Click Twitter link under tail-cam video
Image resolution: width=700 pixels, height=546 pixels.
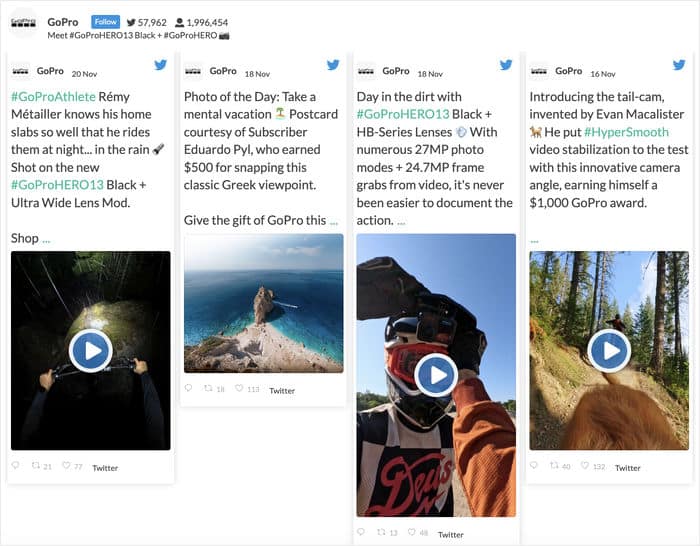[627, 468]
